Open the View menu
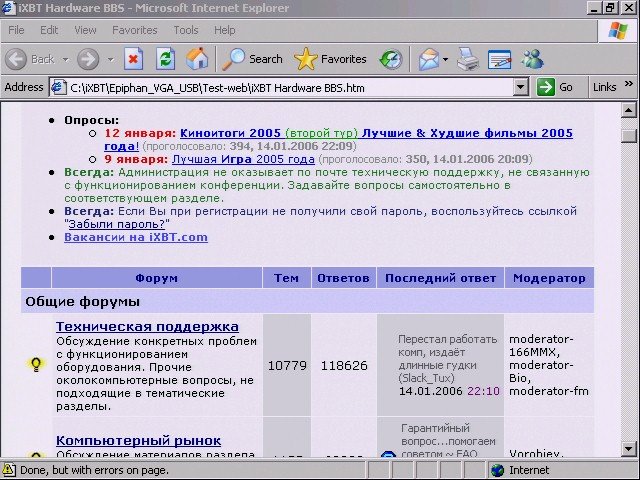The image size is (640, 480). click(85, 30)
